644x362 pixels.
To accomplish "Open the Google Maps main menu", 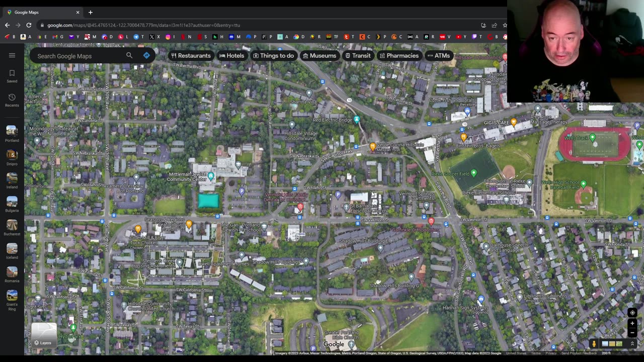I will 12,55.
